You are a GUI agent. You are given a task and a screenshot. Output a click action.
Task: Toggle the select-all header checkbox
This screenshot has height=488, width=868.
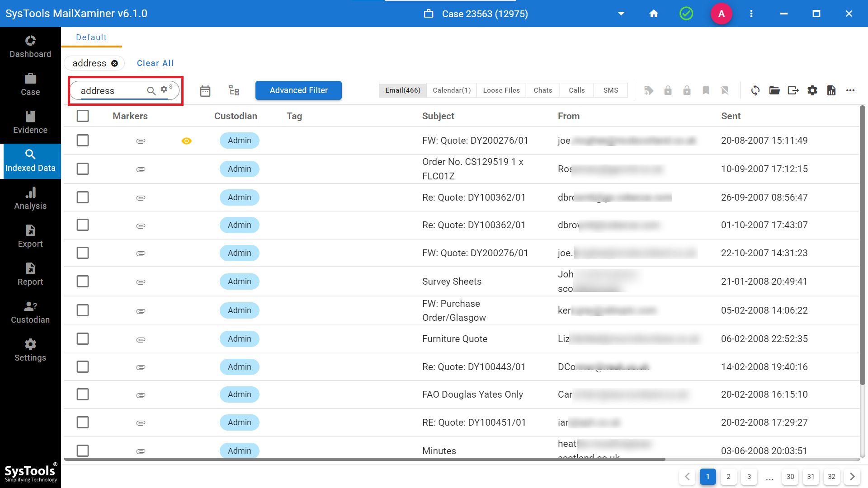pos(83,116)
